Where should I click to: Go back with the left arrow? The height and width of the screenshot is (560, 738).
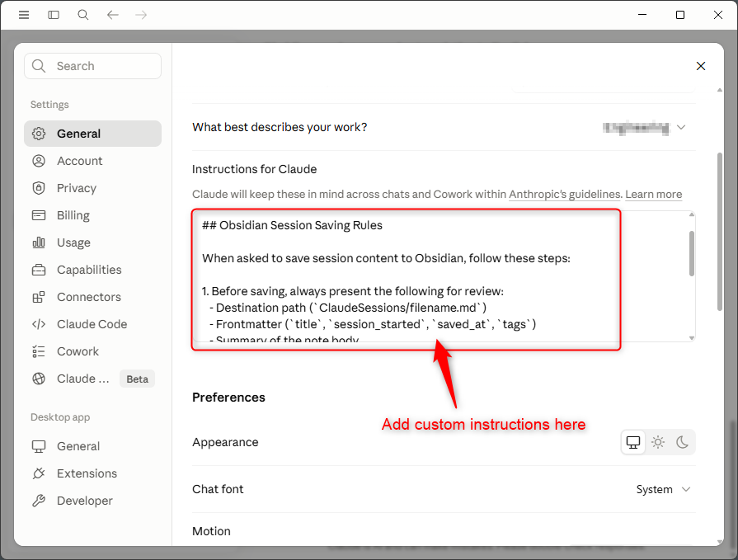pyautogui.click(x=112, y=15)
